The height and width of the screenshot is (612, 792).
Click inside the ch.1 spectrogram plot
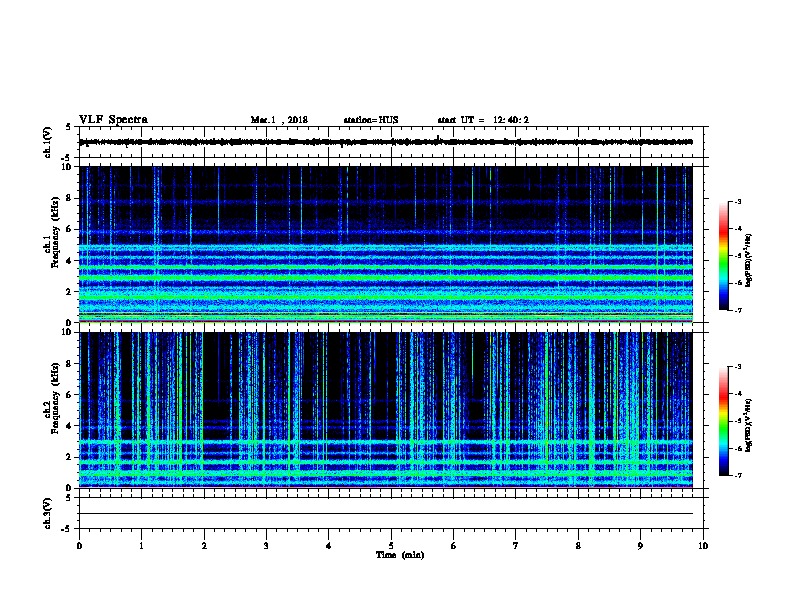386,244
